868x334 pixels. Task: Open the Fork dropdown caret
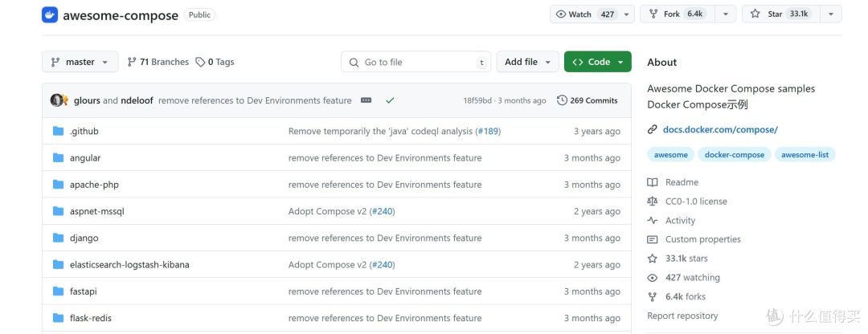pos(725,14)
